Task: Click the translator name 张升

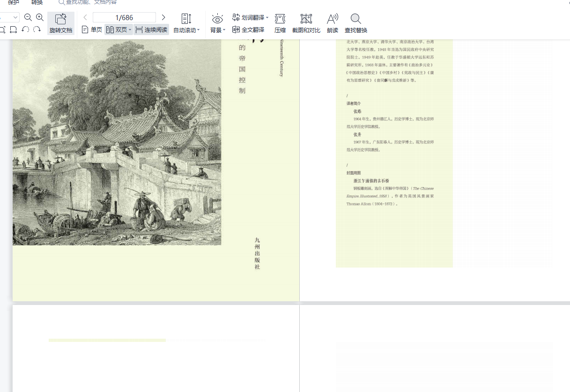Action: [357, 134]
